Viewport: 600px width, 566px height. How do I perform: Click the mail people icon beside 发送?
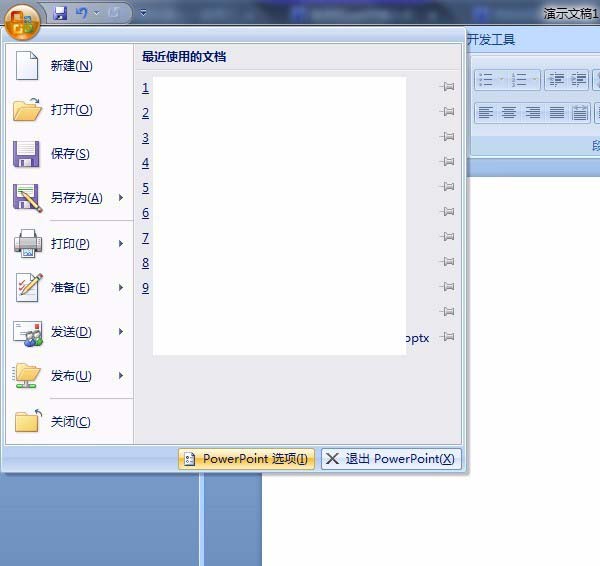click(x=28, y=333)
